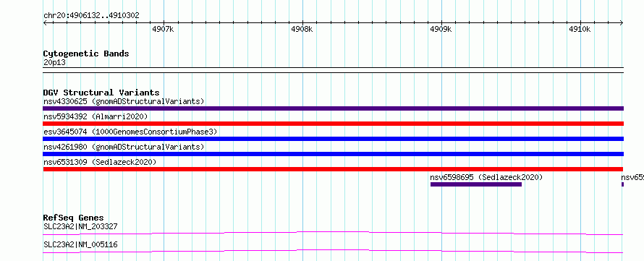Select the Cytogenetic Bands track title
The image size is (644, 261).
[86, 54]
